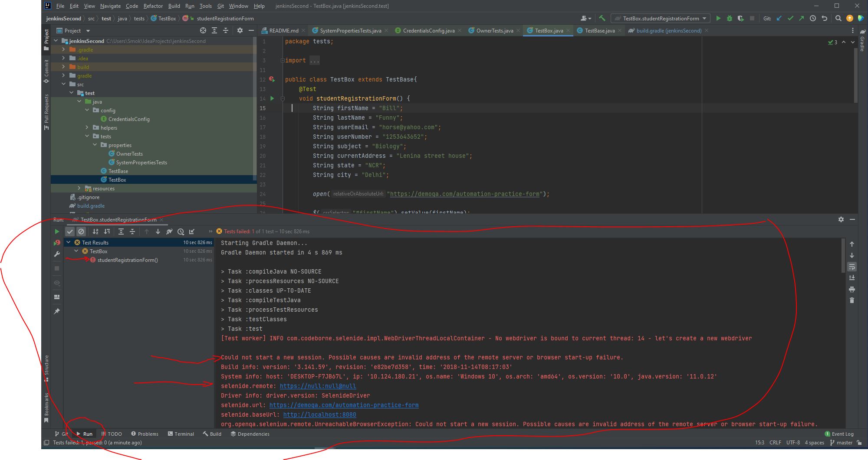The width and height of the screenshot is (868, 460).
Task: Rerun the test in Run panel
Action: click(x=57, y=232)
